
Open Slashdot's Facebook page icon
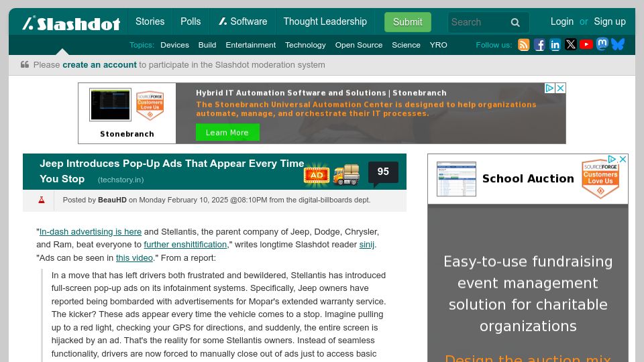539,45
